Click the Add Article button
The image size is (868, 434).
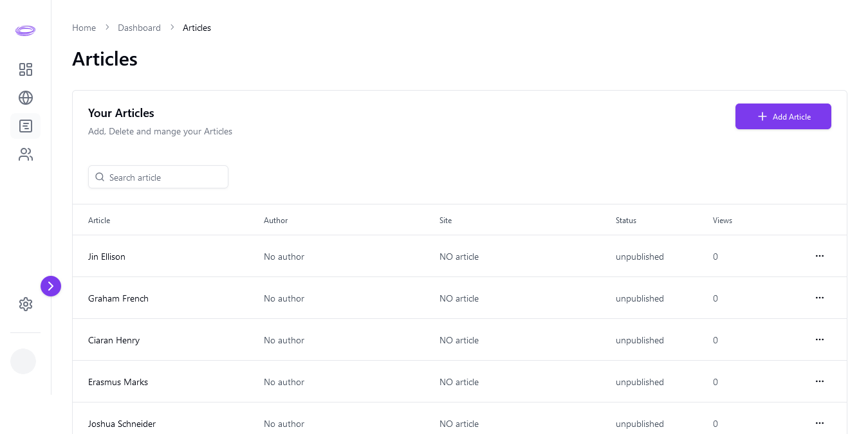pos(783,116)
